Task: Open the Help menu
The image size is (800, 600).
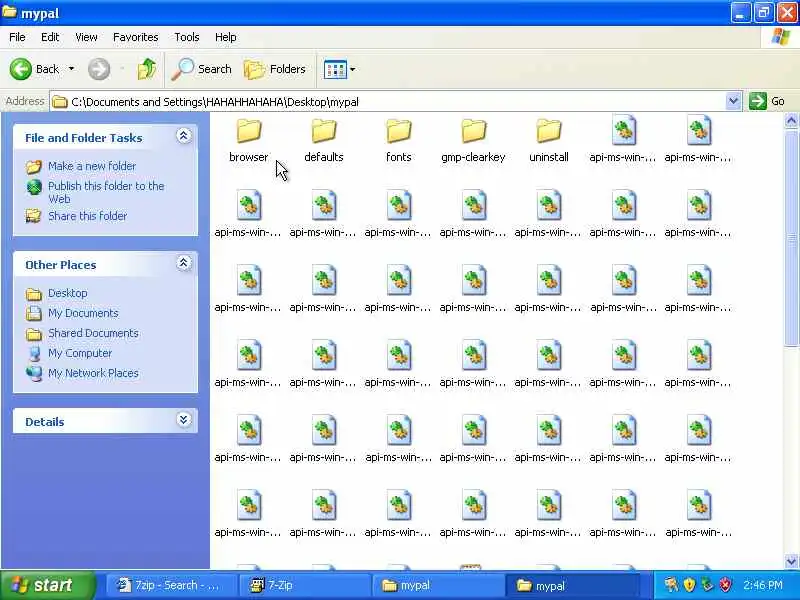Action: (x=226, y=37)
